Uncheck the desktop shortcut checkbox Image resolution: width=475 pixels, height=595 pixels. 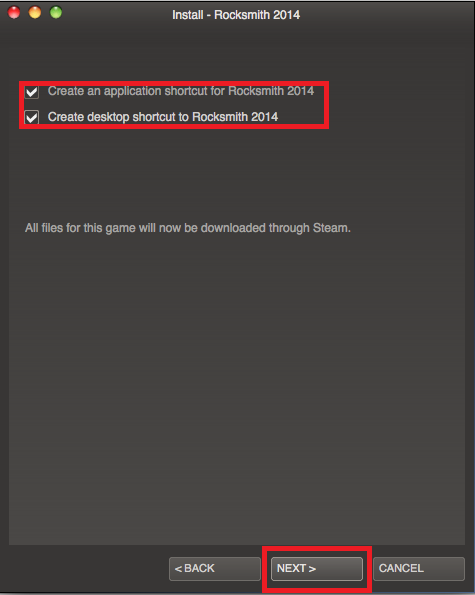31,117
